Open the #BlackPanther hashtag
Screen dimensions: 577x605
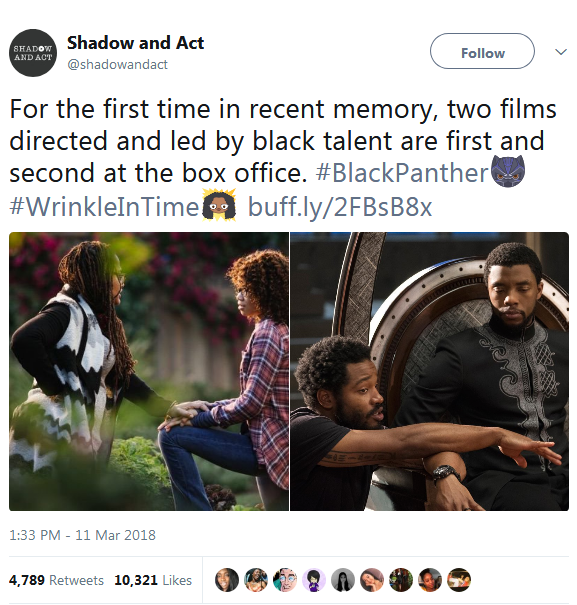pos(402,172)
